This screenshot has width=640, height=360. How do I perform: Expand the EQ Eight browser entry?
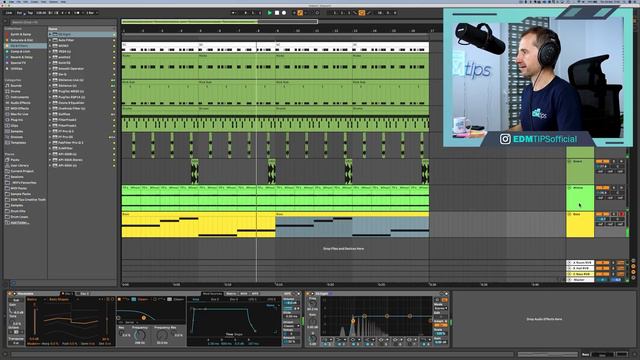pos(51,35)
